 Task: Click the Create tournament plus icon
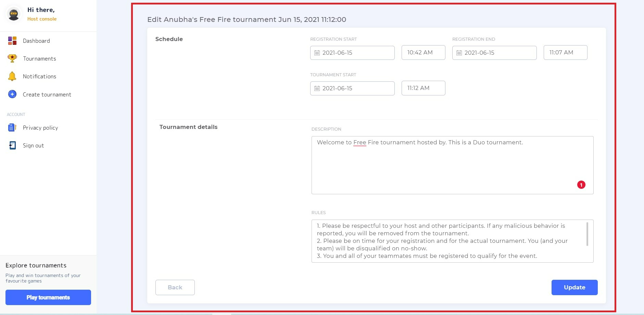(x=12, y=94)
